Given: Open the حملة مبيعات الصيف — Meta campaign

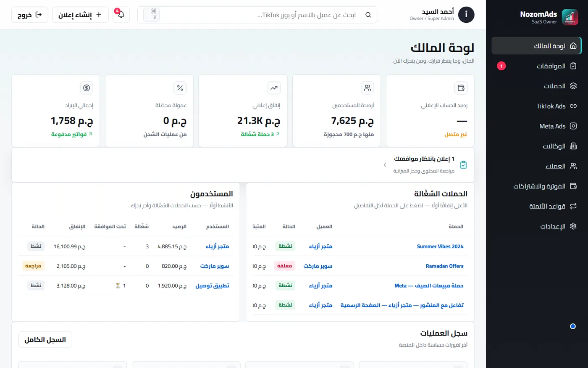Looking at the screenshot, I should [x=429, y=286].
